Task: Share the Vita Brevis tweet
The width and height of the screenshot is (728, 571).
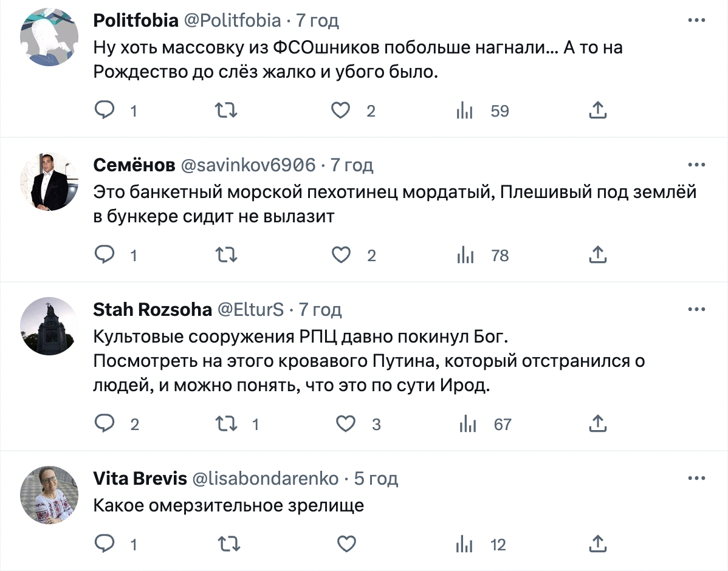Action: tap(598, 544)
